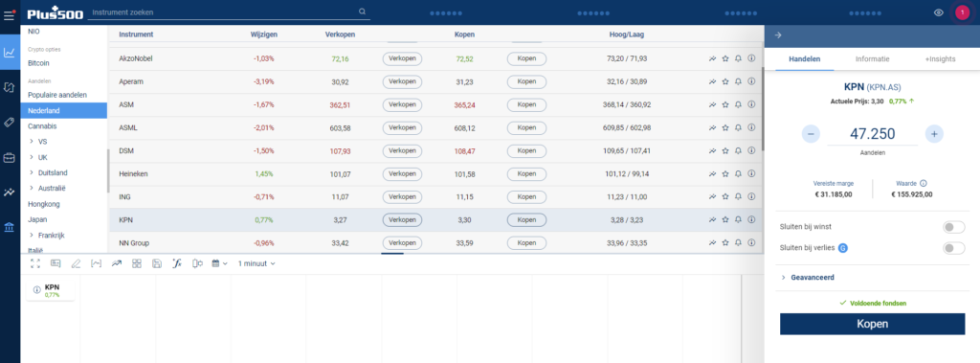Open the multi-chart grid layout icon
Image resolution: width=980 pixels, height=363 pixels.
point(137,263)
